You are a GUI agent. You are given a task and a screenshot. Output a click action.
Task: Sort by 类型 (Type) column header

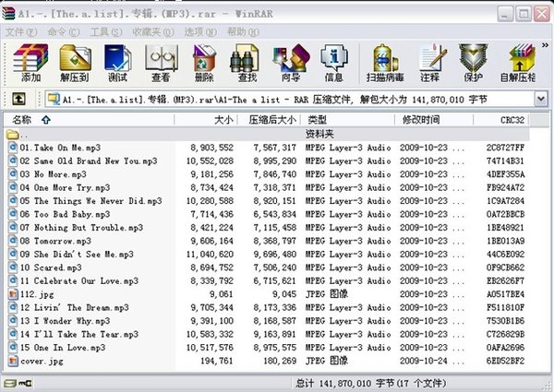(x=348, y=120)
